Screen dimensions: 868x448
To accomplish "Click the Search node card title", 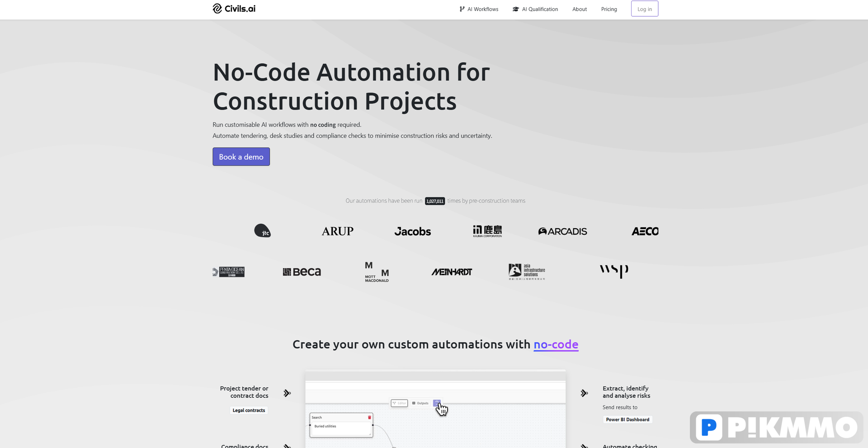I will click(x=317, y=417).
